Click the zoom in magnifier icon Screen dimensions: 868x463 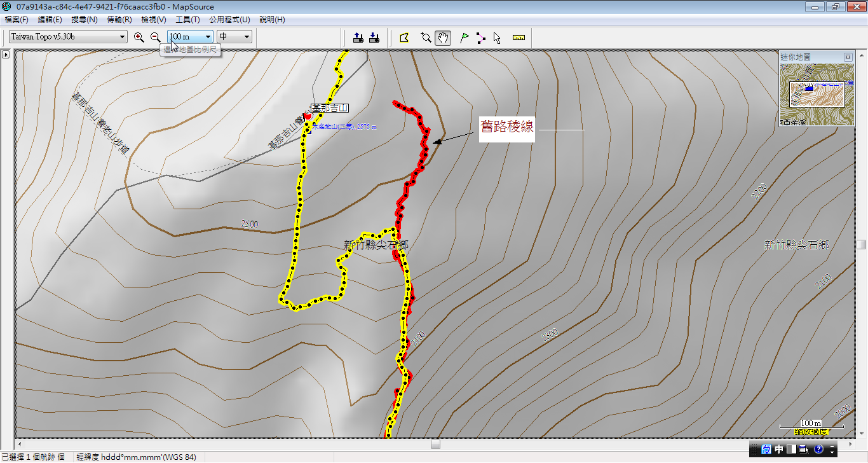pyautogui.click(x=139, y=38)
